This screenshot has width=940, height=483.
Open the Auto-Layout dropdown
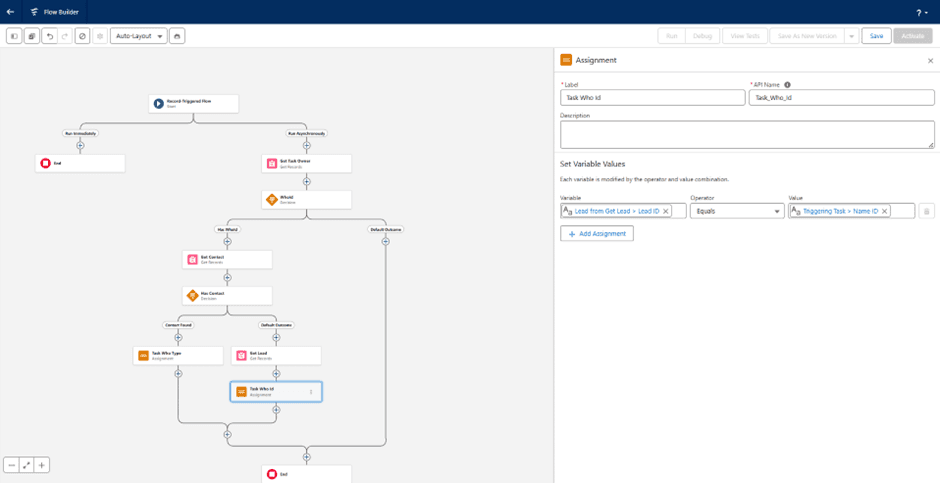coord(138,36)
